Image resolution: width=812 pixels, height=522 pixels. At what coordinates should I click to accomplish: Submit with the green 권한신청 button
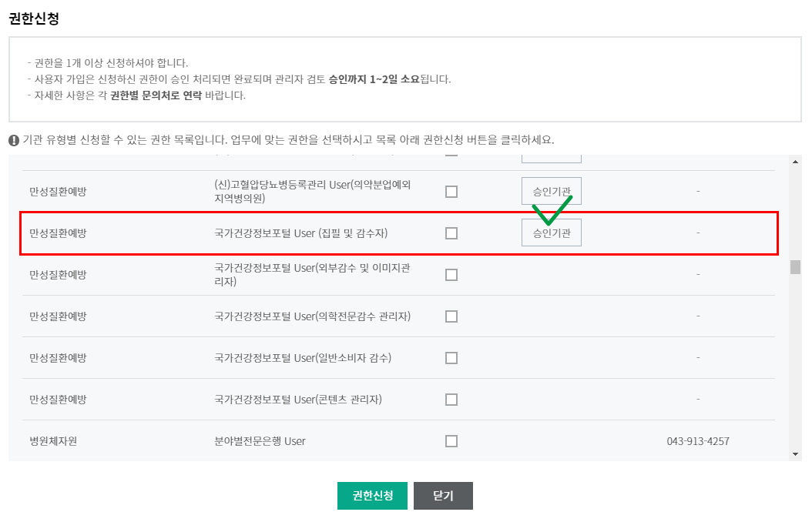[372, 496]
